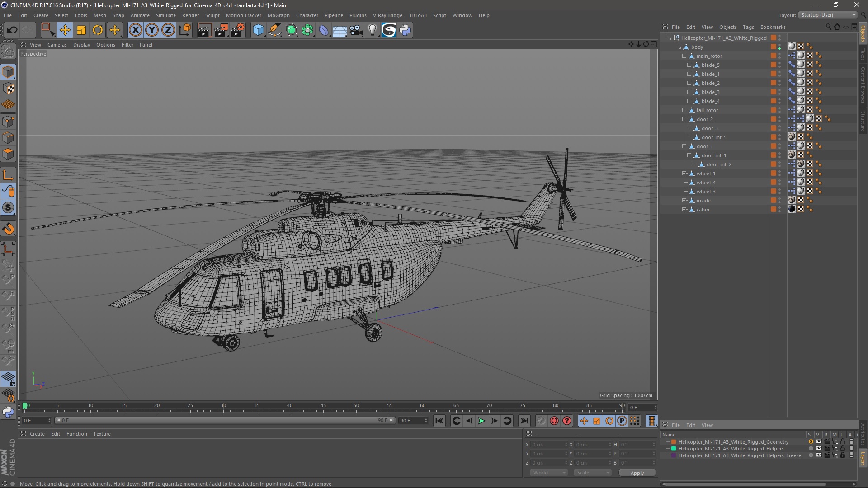Click the Undo arrow icon

[x=12, y=30]
